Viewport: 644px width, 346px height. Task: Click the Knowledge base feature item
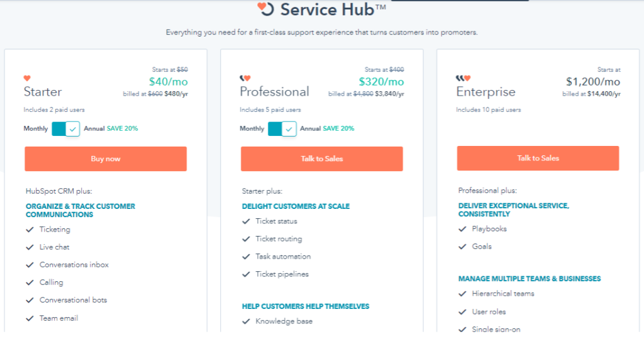click(x=284, y=321)
